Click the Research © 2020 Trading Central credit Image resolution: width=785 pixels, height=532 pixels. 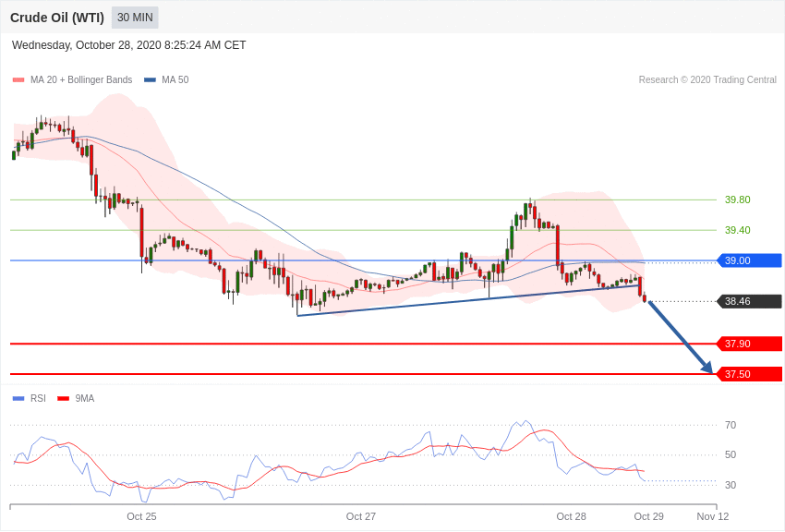pyautogui.click(x=707, y=79)
